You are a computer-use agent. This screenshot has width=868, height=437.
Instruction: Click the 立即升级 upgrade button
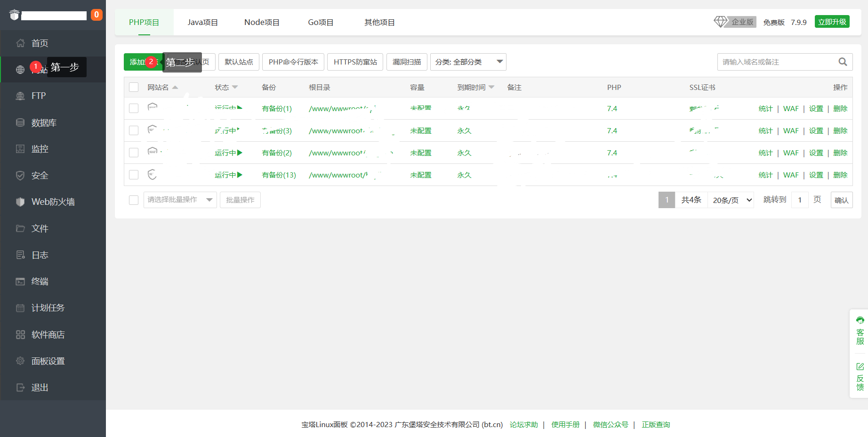(x=832, y=22)
